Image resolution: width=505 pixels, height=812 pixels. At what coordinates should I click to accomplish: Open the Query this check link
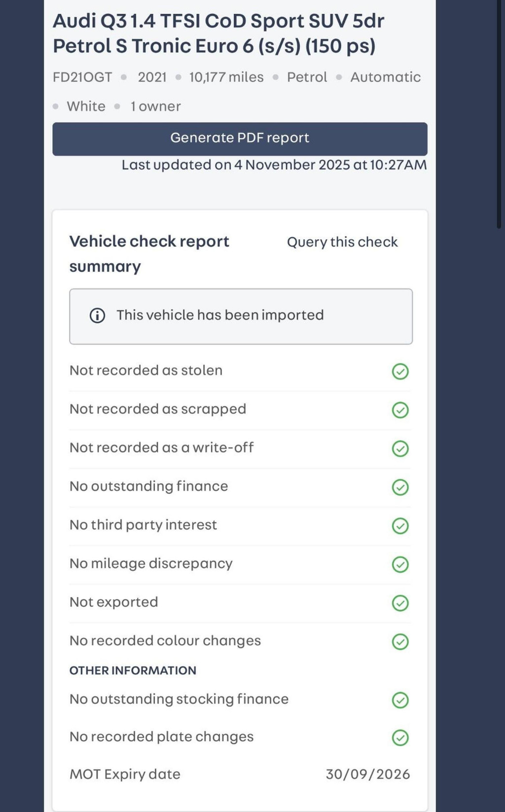click(x=342, y=242)
